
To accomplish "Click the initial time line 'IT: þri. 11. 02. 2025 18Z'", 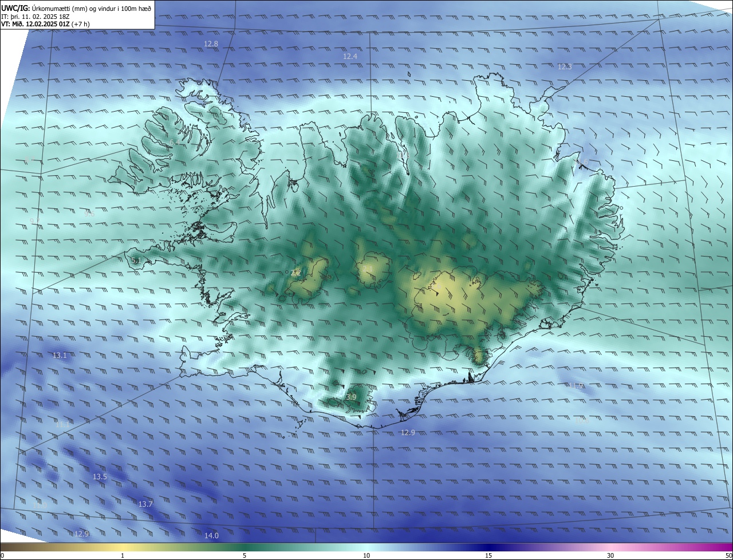I will click(36, 16).
